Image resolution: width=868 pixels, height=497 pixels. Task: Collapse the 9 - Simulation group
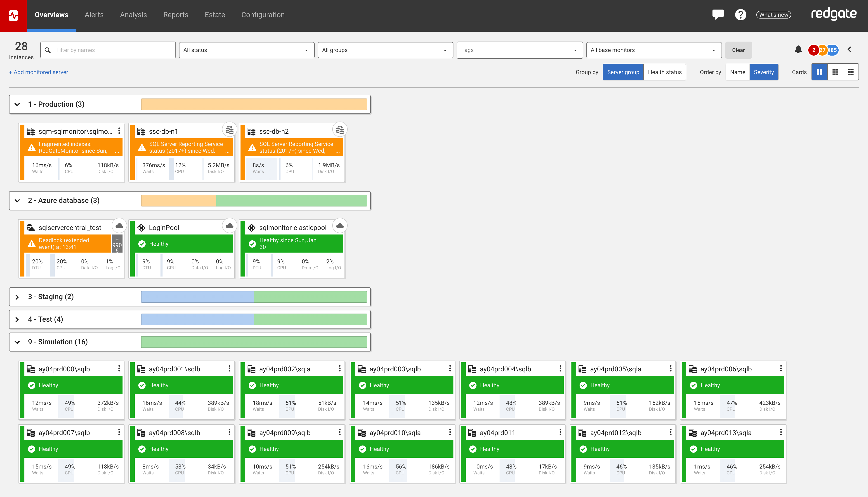pos(17,342)
